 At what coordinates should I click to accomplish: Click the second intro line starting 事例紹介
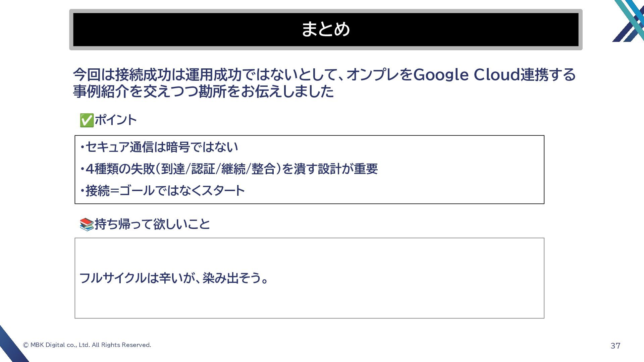203,91
